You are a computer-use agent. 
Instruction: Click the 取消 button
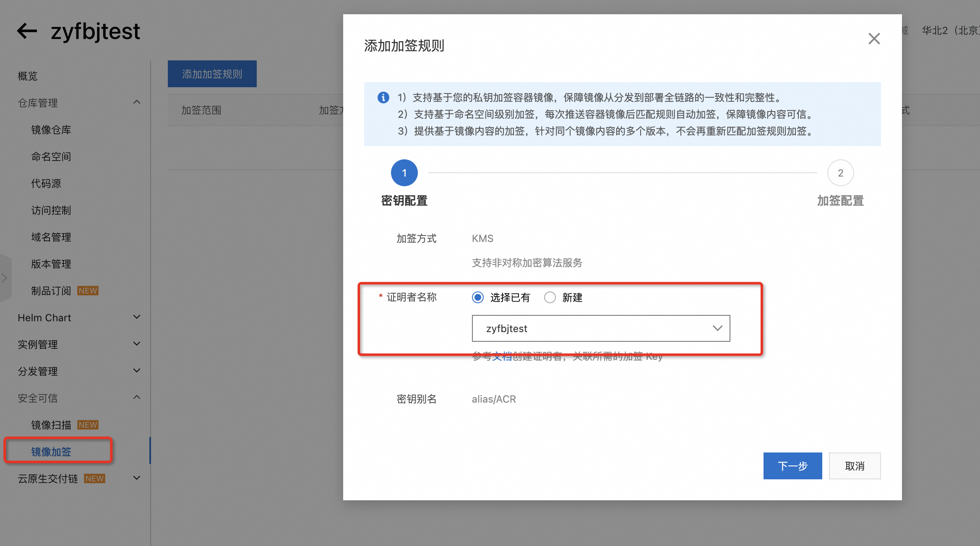coord(855,466)
